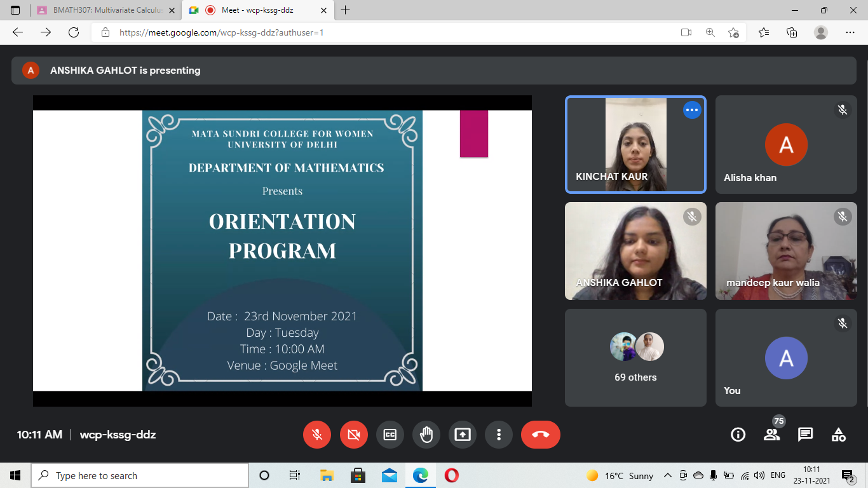Viewport: 868px width, 488px height.
Task: Expand the system tray hidden icons chevron
Action: (x=667, y=475)
